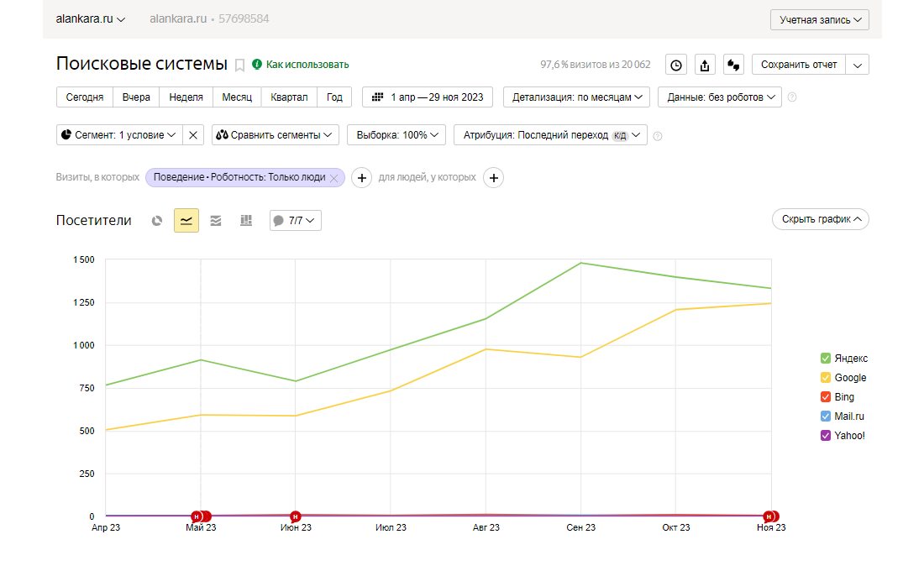Screen dimensions: 924x571
Task: Select the Квартал period tab
Action: (x=289, y=97)
